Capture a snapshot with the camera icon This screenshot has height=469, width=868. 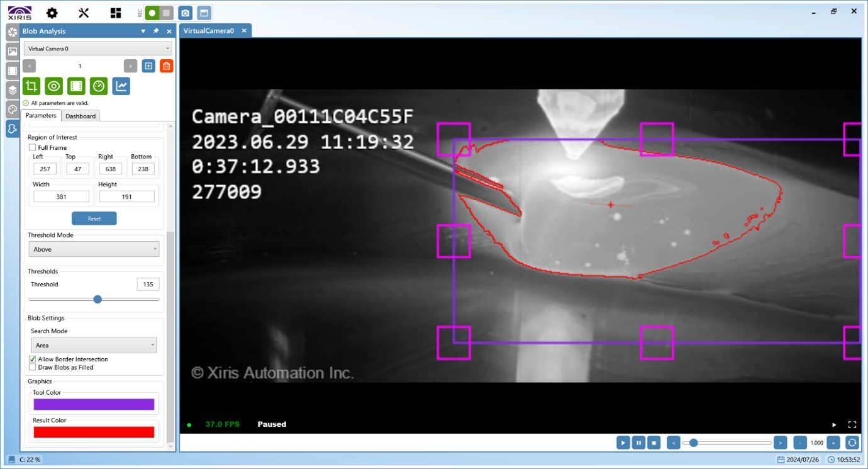pyautogui.click(x=186, y=12)
